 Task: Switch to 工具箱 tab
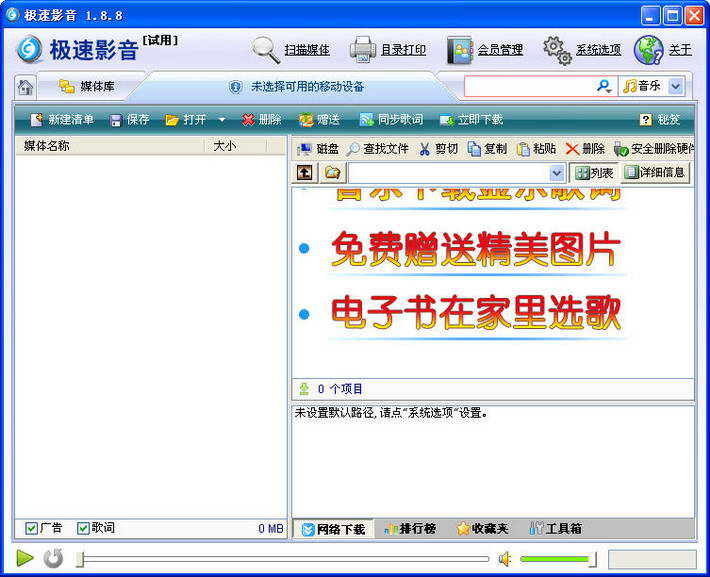(556, 529)
